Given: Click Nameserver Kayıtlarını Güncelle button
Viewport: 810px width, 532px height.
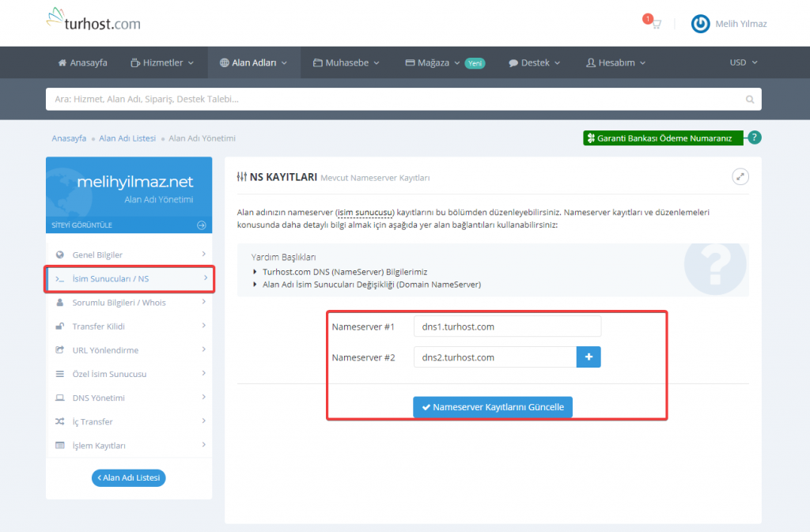Looking at the screenshot, I should (x=493, y=407).
